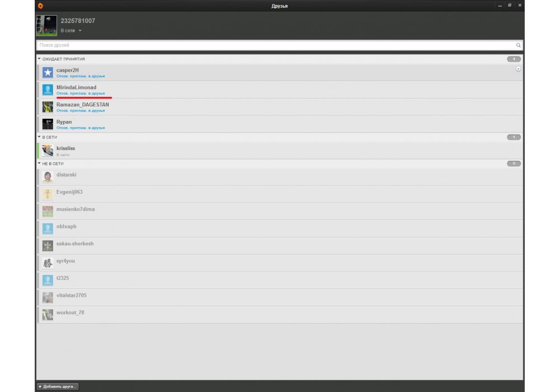Select online friend krissliss
560x392 pixels.
coord(66,148)
